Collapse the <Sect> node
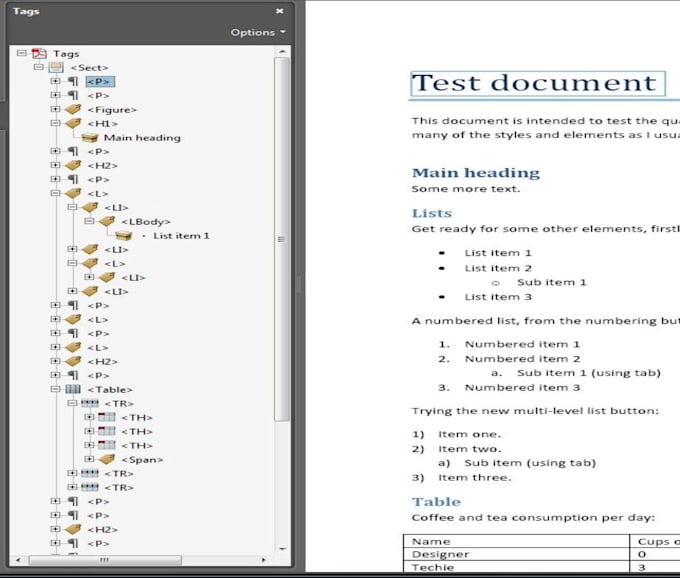This screenshot has height=578, width=680. (x=39, y=67)
